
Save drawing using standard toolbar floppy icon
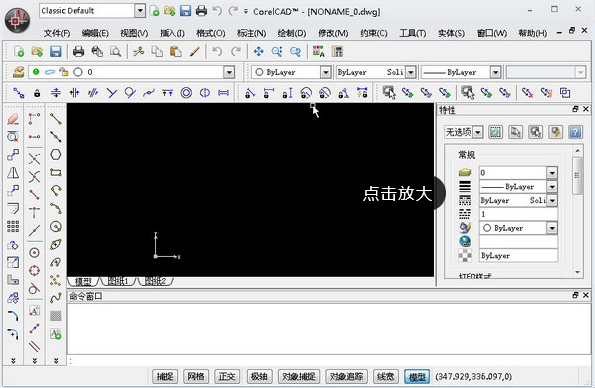[56, 51]
